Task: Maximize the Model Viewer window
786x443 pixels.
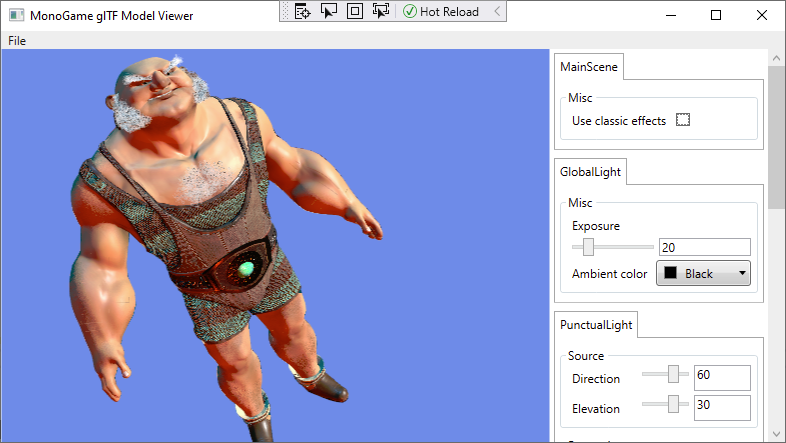Action: pyautogui.click(x=716, y=15)
